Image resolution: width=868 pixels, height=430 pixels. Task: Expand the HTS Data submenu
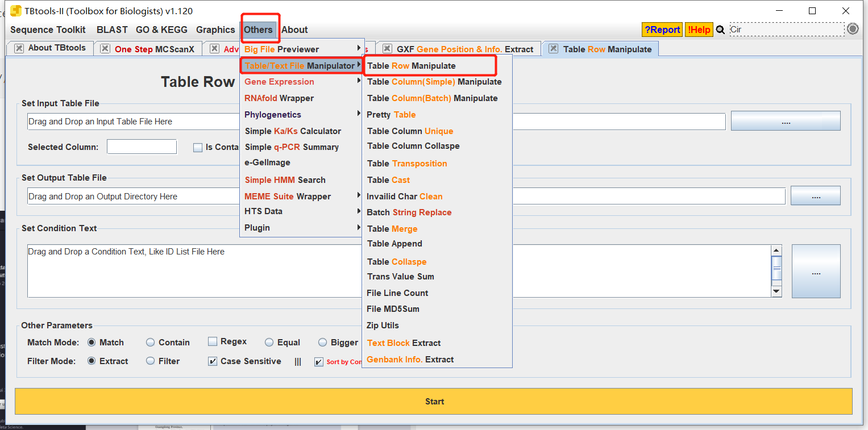[x=301, y=211]
